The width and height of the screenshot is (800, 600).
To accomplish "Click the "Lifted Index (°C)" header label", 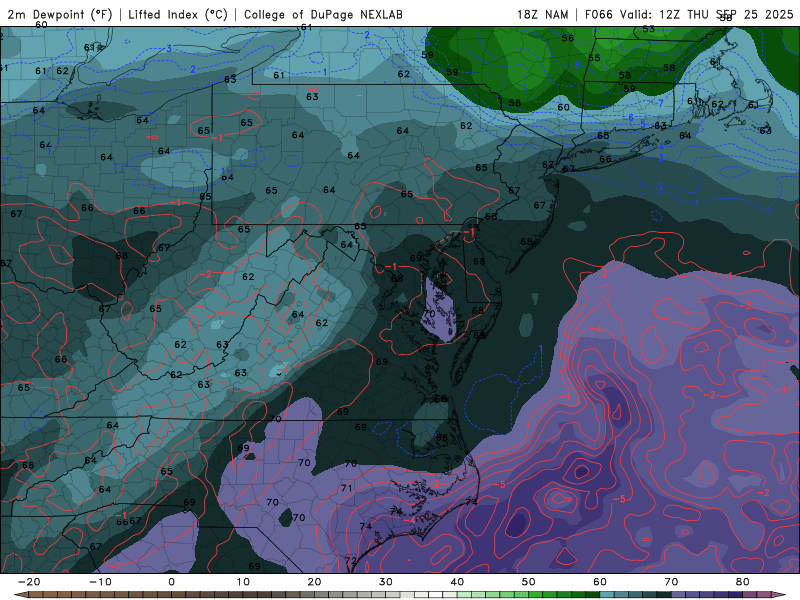I will [x=178, y=14].
